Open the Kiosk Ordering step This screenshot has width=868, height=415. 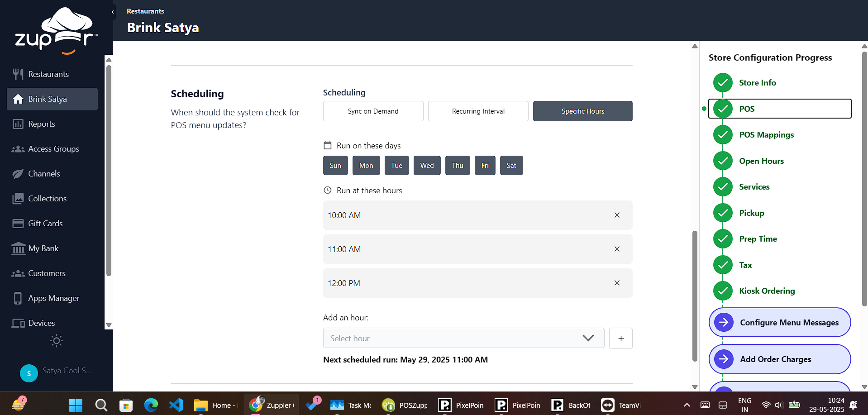(780, 291)
